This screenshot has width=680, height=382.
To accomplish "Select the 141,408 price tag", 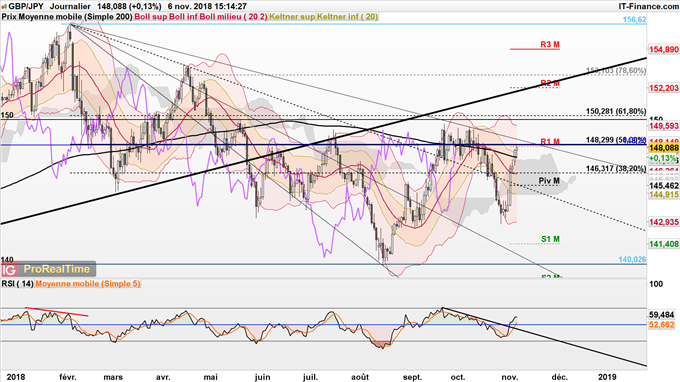I will (664, 245).
